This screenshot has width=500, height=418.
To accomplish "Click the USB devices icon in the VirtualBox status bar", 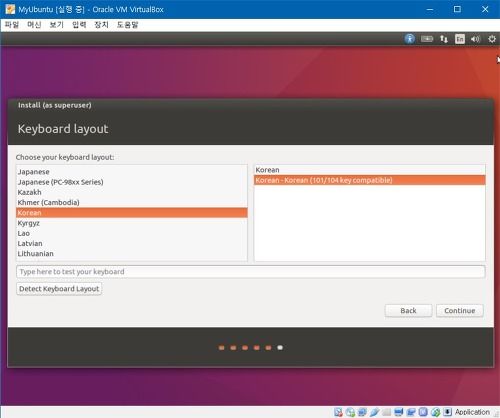I will pos(374,412).
